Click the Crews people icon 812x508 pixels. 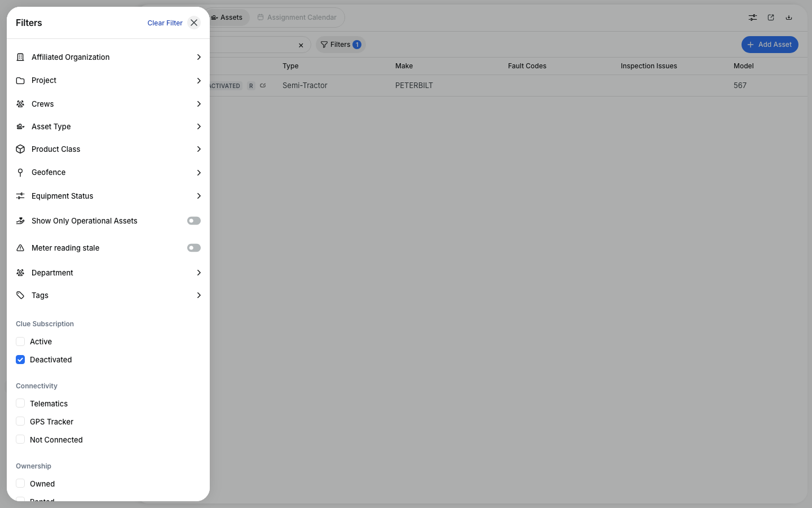pyautogui.click(x=20, y=104)
